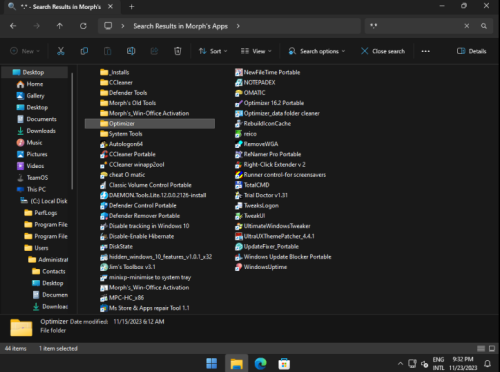Select This PC in navigation pane
This screenshot has height=372, width=500.
tap(31, 189)
